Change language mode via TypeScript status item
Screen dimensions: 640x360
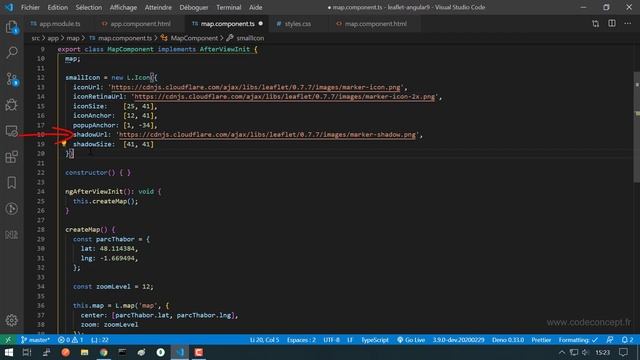click(375, 340)
